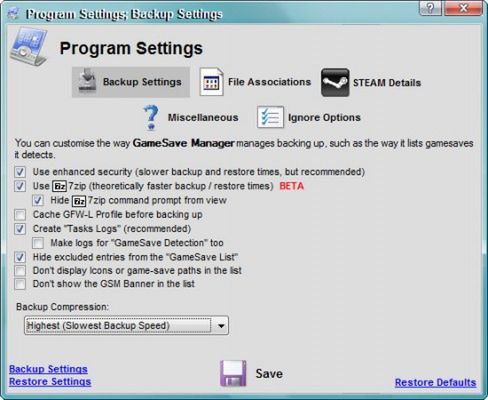Viewport: 488px width, 400px height.
Task: Check Don't display icons or game-save paths
Action: pos(20,270)
